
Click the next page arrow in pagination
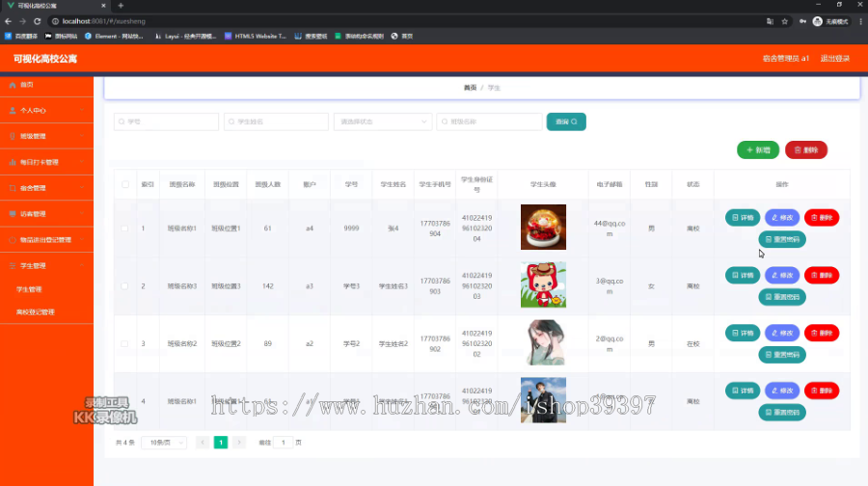(239, 443)
